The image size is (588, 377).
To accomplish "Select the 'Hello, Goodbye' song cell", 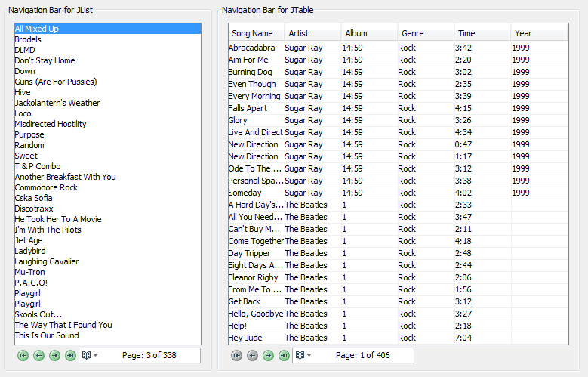I will coord(256,314).
